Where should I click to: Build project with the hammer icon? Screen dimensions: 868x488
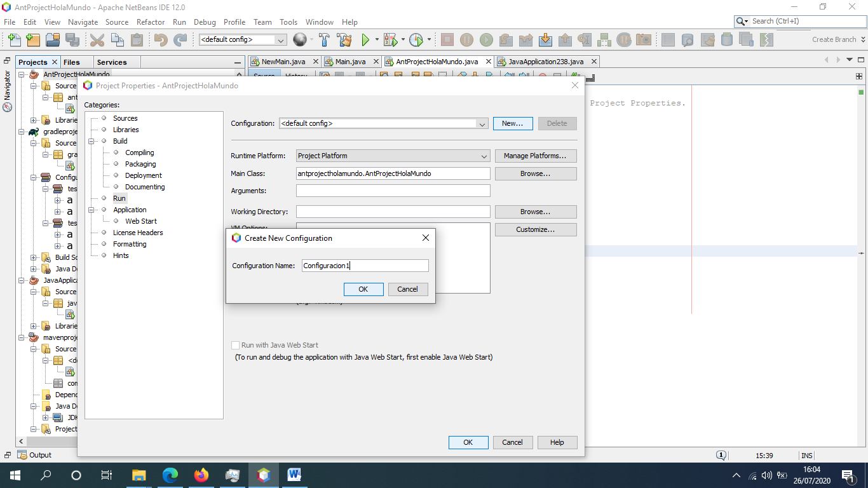click(x=324, y=39)
